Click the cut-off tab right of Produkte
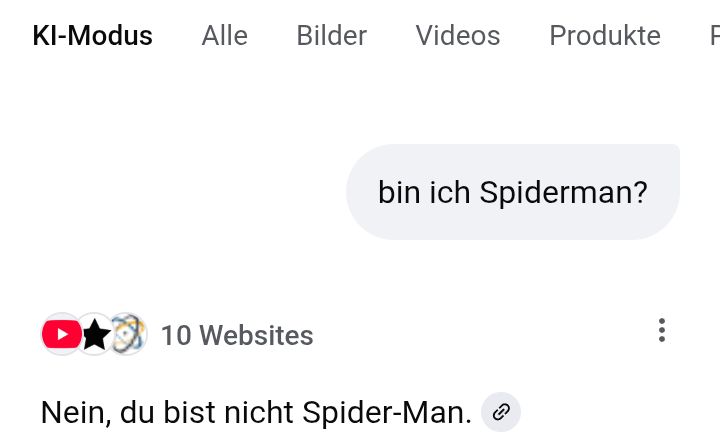Screen dimensions: 720x448 [x=714, y=36]
